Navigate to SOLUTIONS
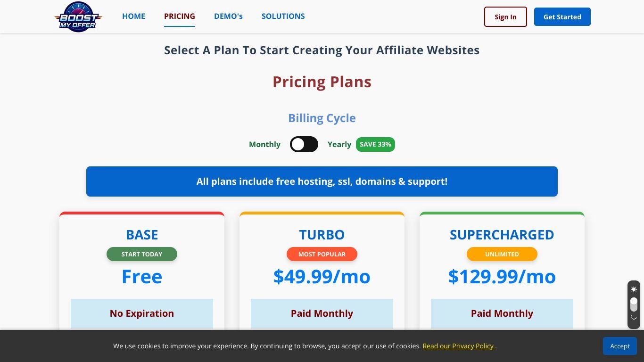Screen dimensions: 644x362 point(283,16)
